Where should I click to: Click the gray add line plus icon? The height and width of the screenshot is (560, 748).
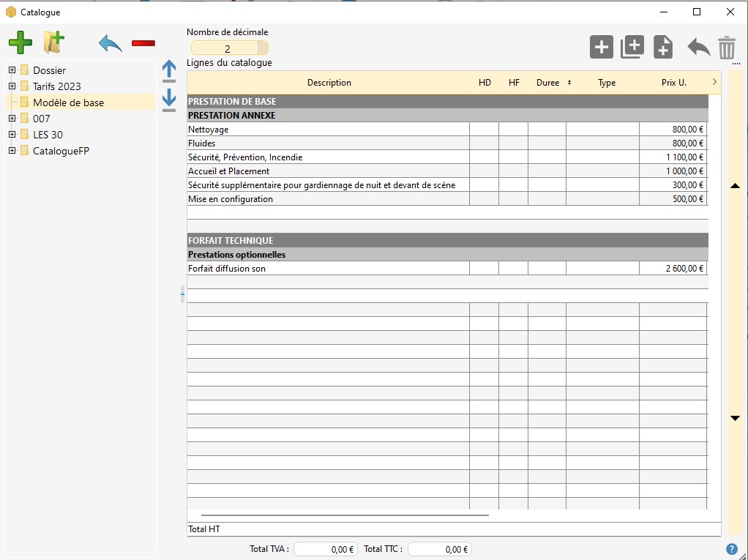point(601,48)
